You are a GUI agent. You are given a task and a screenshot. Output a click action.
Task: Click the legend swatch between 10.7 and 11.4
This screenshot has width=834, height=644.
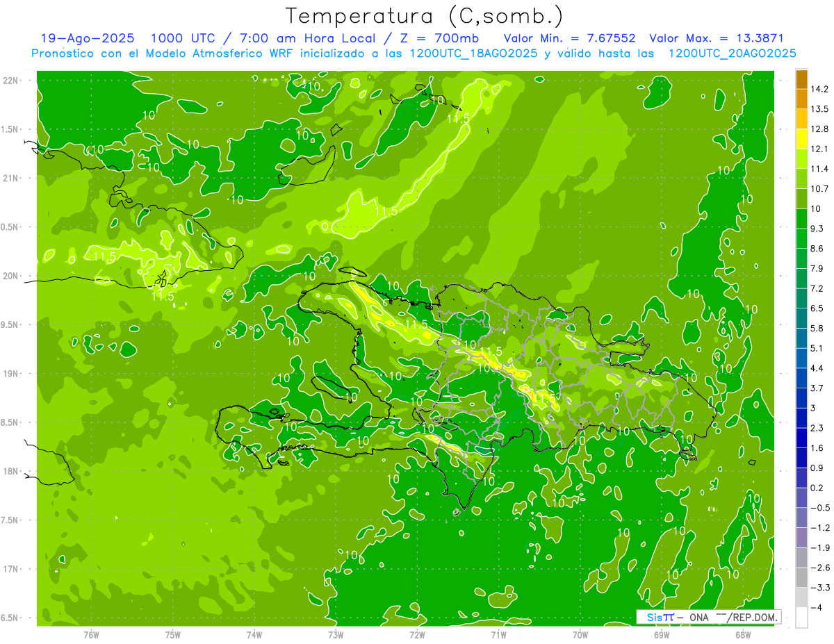801,179
